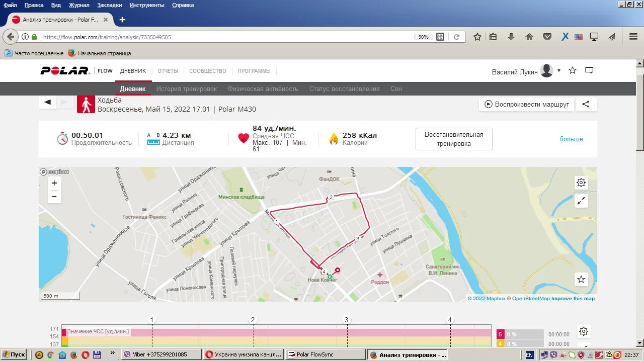Open map settings gear
The width and height of the screenshot is (644, 362).
[581, 183]
